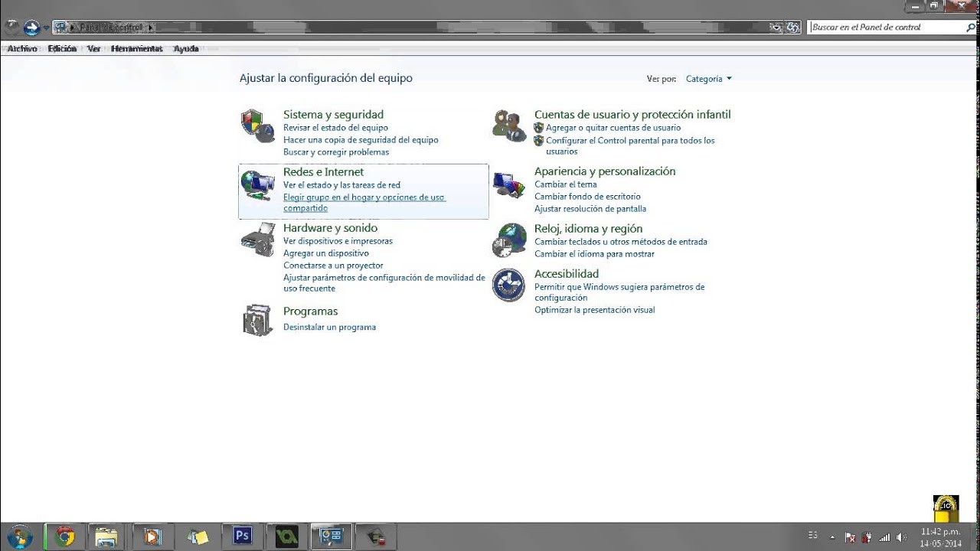Screen dimensions: 980x551
Task: Click Desinstalar un programa
Action: pyautogui.click(x=329, y=328)
